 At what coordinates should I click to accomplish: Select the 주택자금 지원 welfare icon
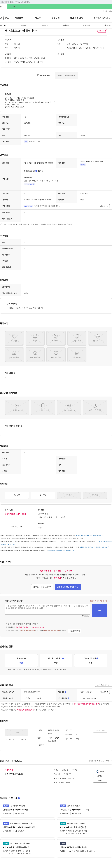pyautogui.click(x=14, y=355)
